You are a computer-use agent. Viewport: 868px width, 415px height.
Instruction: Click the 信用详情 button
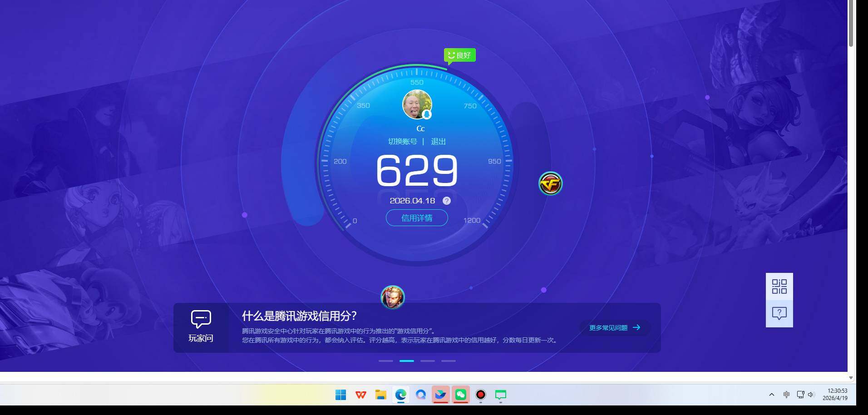tap(416, 218)
